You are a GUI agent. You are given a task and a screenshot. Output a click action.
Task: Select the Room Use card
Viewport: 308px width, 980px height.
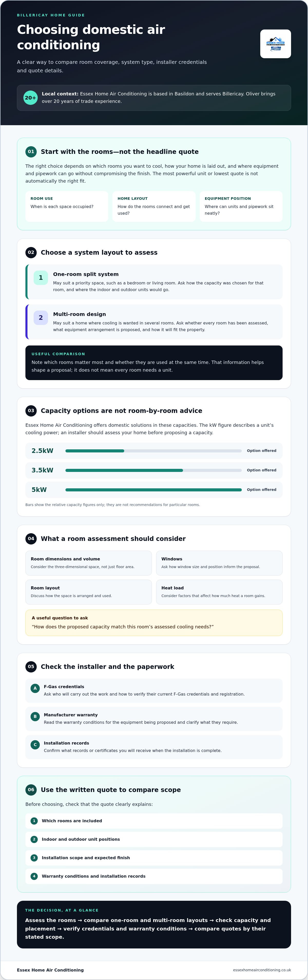coord(67,206)
